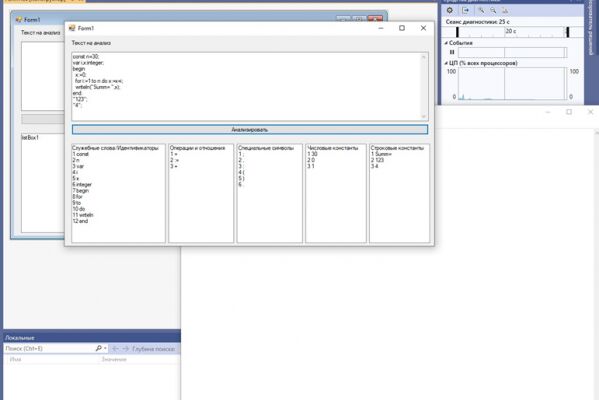Select row '2 :=' in operations list
This screenshot has width=599, height=400.
click(201, 160)
